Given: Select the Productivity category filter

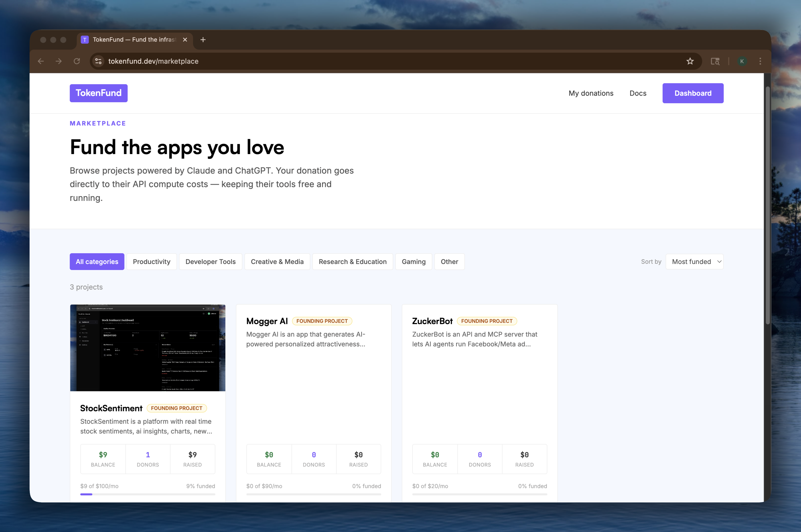Looking at the screenshot, I should click(x=152, y=261).
